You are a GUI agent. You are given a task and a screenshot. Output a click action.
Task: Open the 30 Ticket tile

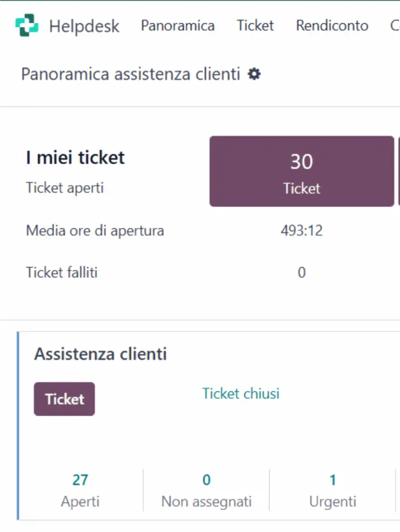pyautogui.click(x=301, y=172)
